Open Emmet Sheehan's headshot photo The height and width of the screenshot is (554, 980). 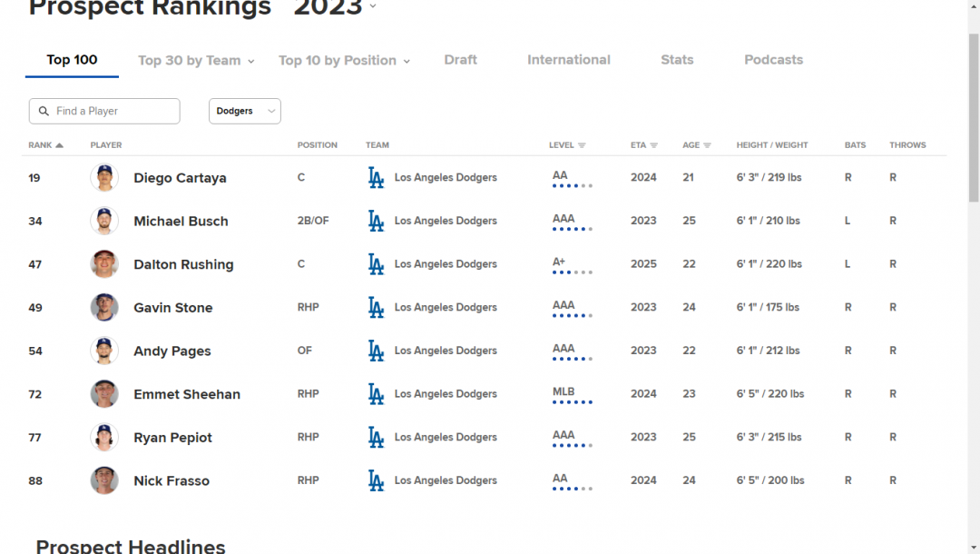click(x=104, y=394)
